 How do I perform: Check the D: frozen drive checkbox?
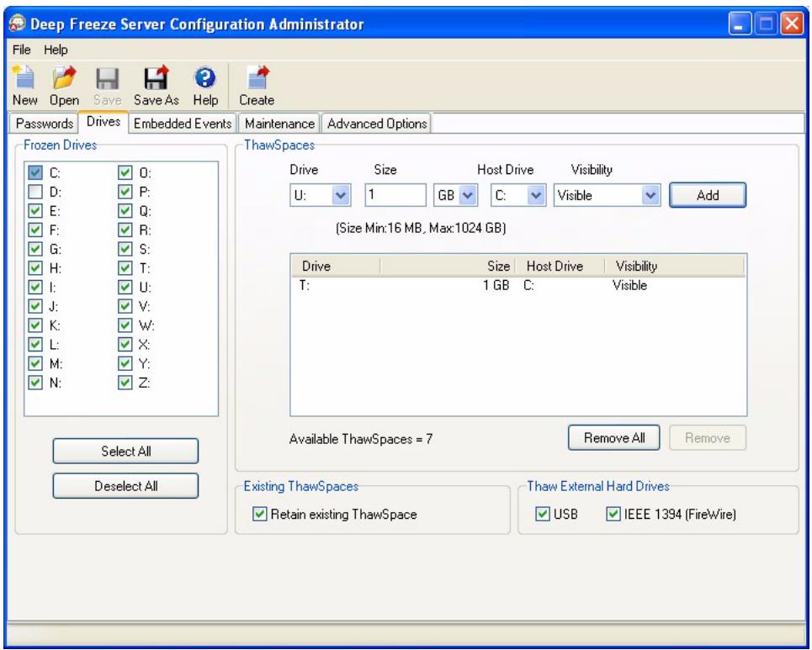[x=35, y=192]
